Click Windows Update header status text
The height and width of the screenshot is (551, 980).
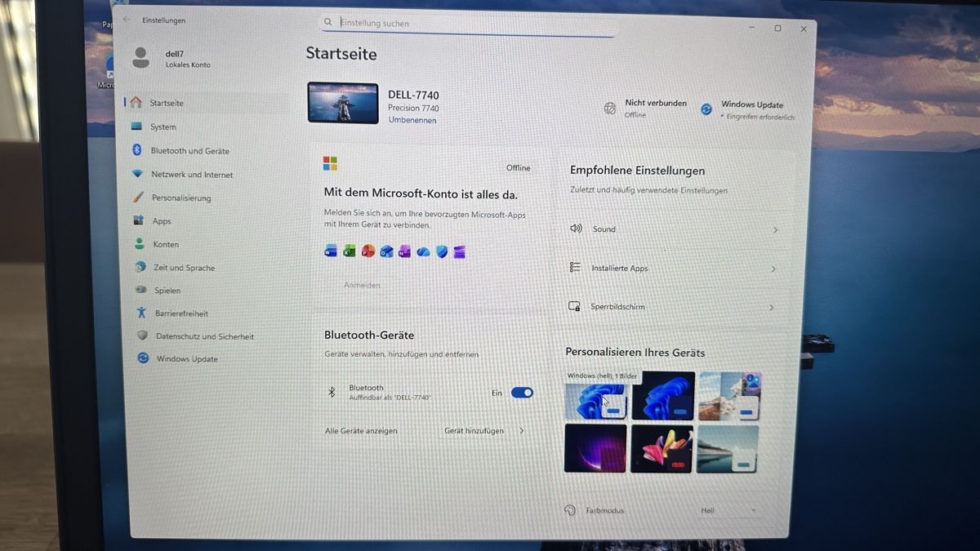click(x=752, y=104)
